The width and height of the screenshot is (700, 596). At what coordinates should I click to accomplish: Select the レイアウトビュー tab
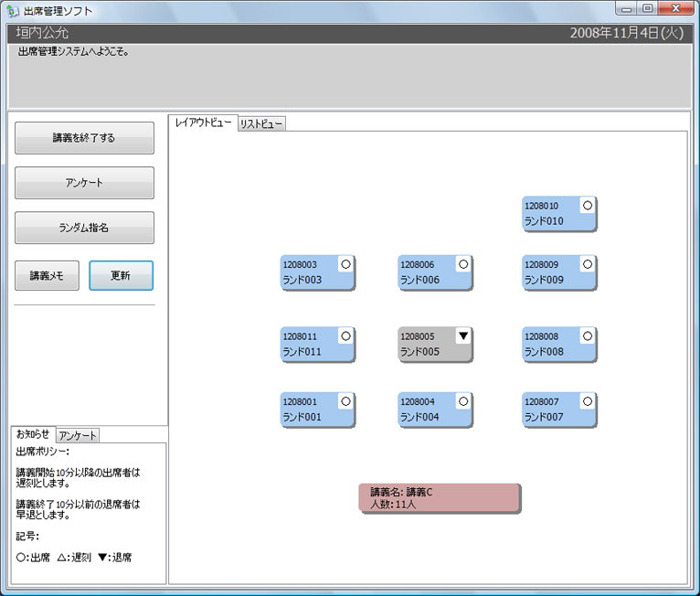(x=203, y=123)
